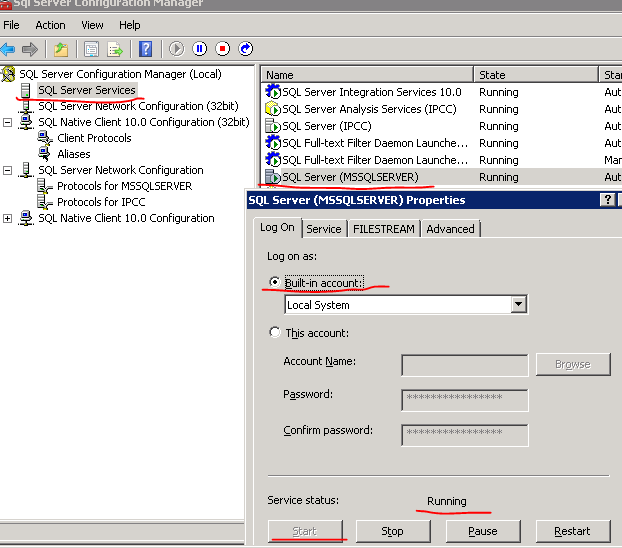This screenshot has width=622, height=548.
Task: Select the SQL Server Analysis Services (IPCC) row
Action: 441,109
